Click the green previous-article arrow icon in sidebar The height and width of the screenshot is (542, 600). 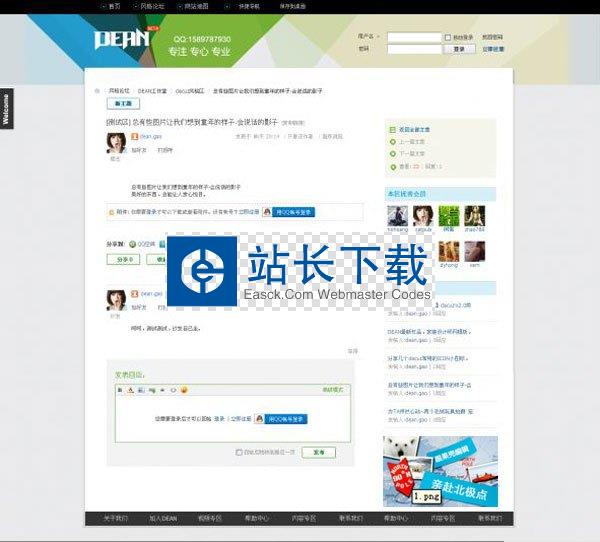[x=393, y=142]
